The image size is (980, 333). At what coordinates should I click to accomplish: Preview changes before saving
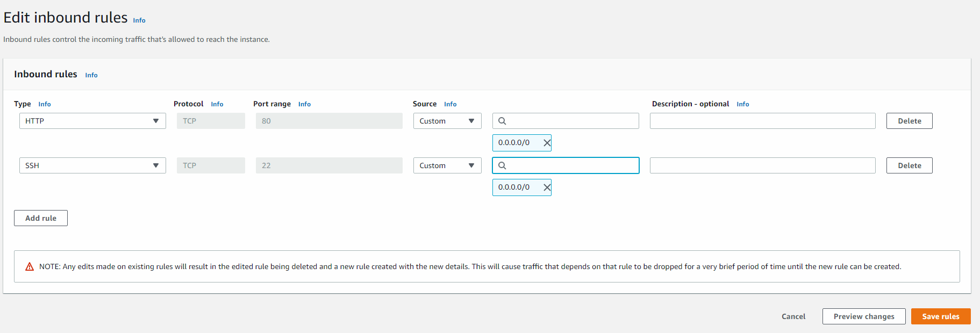pos(863,316)
